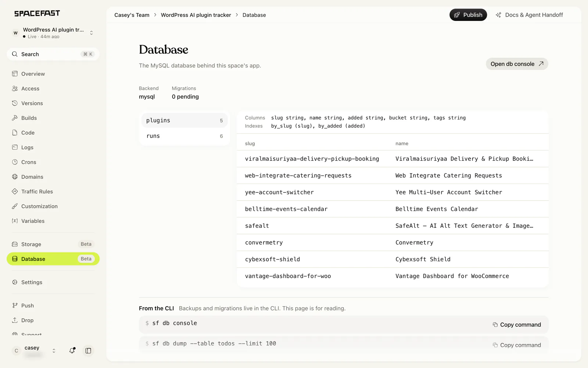Click the safealt slug cell

(x=257, y=226)
